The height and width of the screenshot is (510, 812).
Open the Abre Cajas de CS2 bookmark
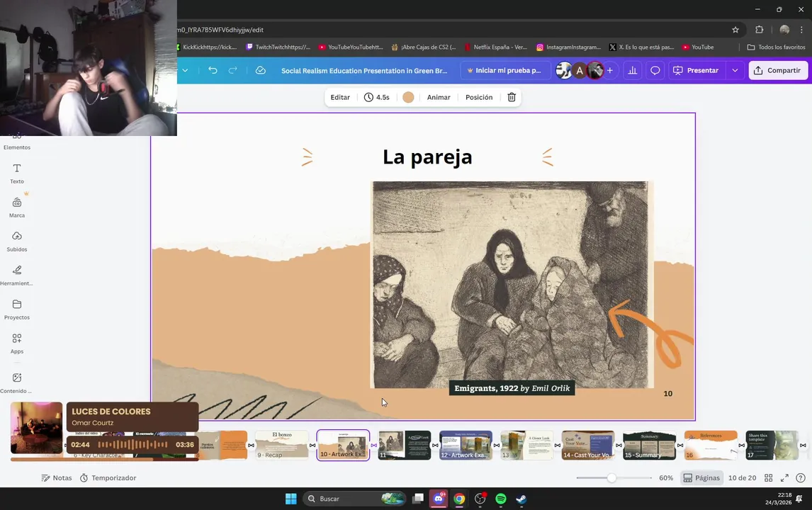click(424, 47)
